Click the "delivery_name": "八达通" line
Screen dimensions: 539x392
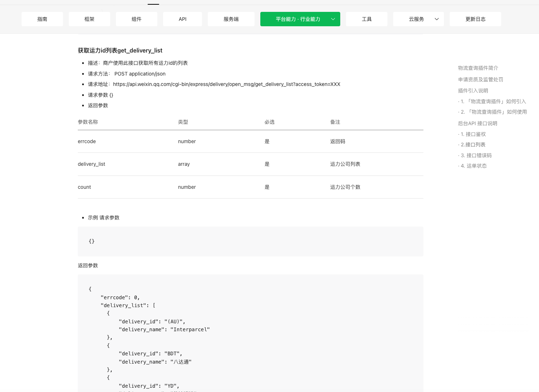(155, 362)
